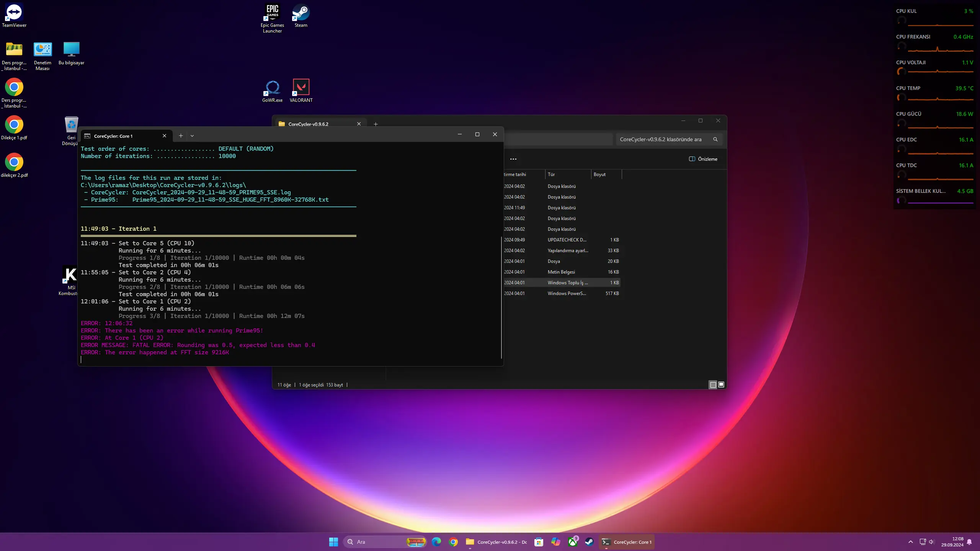The height and width of the screenshot is (551, 980).
Task: Open the Epic Games Launcher shortcut
Action: pos(272,18)
